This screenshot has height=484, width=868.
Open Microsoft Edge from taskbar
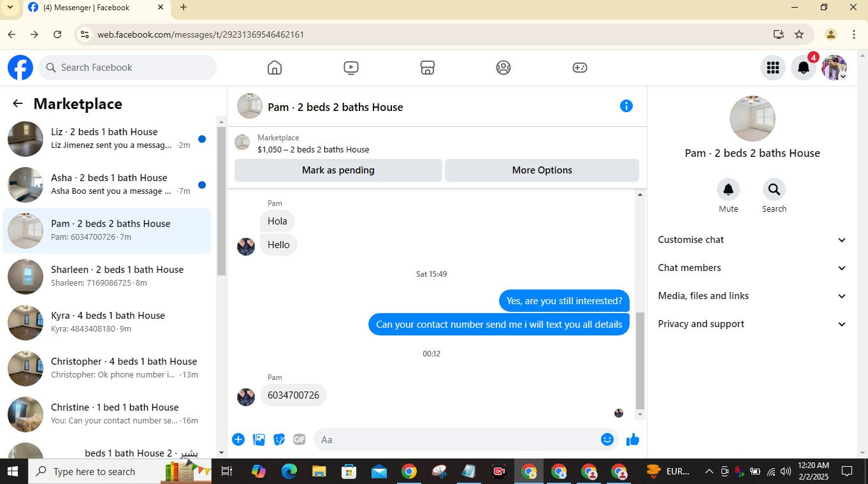click(289, 472)
